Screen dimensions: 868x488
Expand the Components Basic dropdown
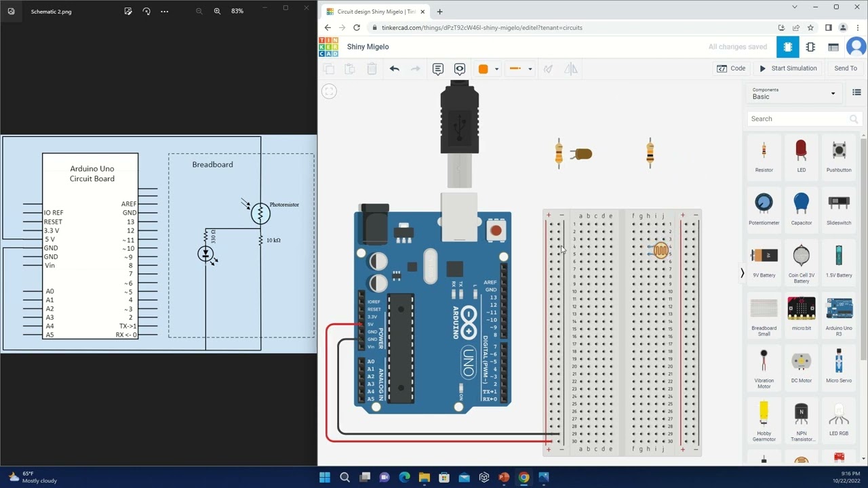pos(793,94)
